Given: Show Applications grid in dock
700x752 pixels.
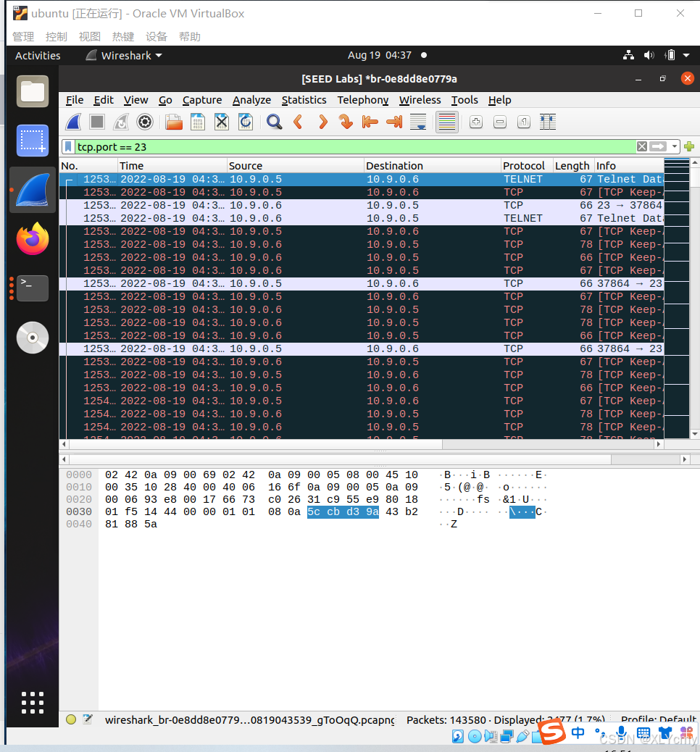Looking at the screenshot, I should (x=33, y=703).
